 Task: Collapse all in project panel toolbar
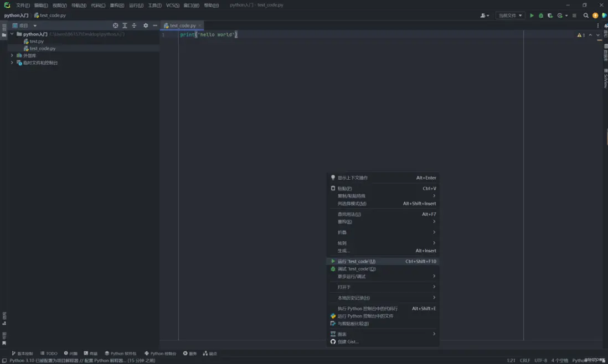(x=134, y=25)
